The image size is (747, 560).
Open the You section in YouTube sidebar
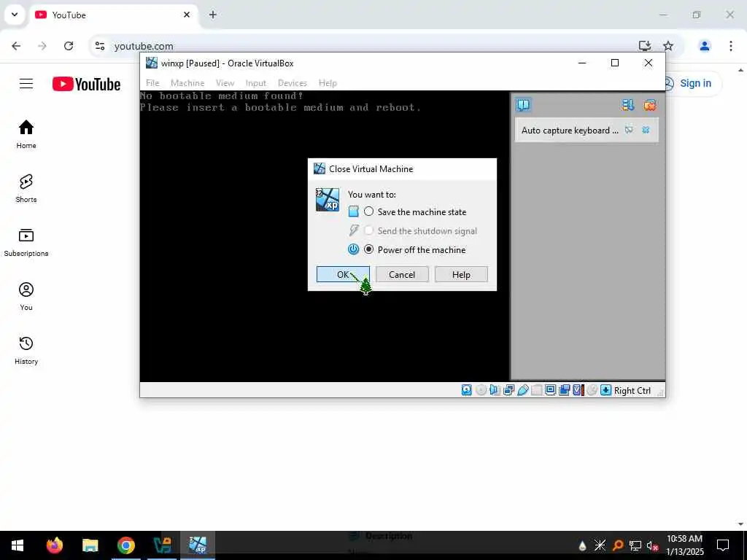[x=26, y=296]
